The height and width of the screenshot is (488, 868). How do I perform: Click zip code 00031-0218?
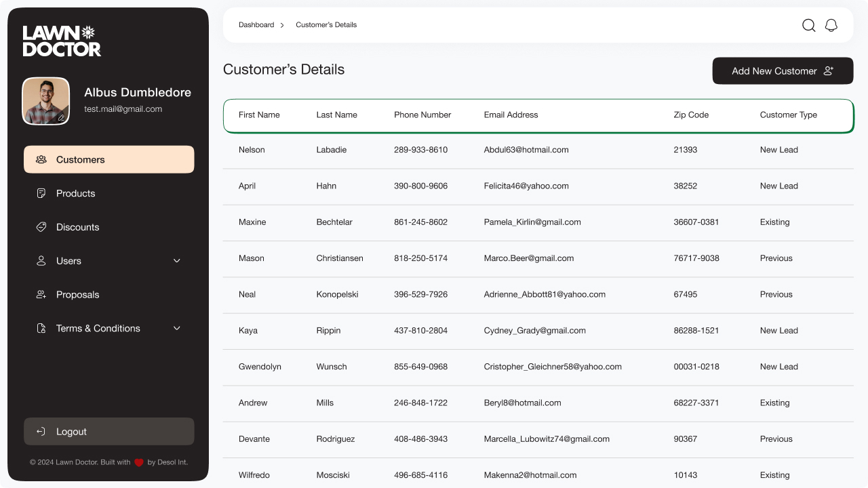[696, 367]
